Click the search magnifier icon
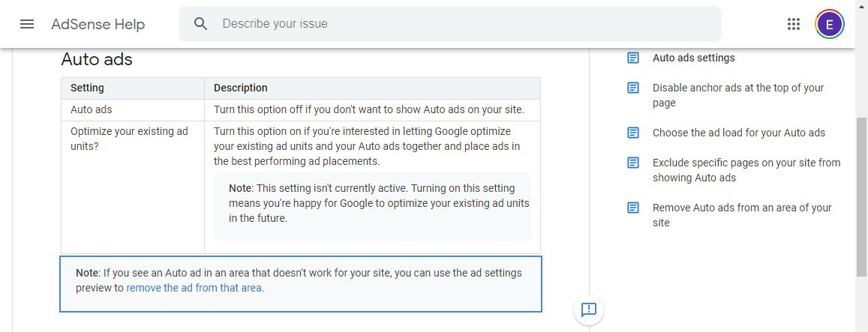Viewport: 868px width, 332px height. pyautogui.click(x=200, y=24)
